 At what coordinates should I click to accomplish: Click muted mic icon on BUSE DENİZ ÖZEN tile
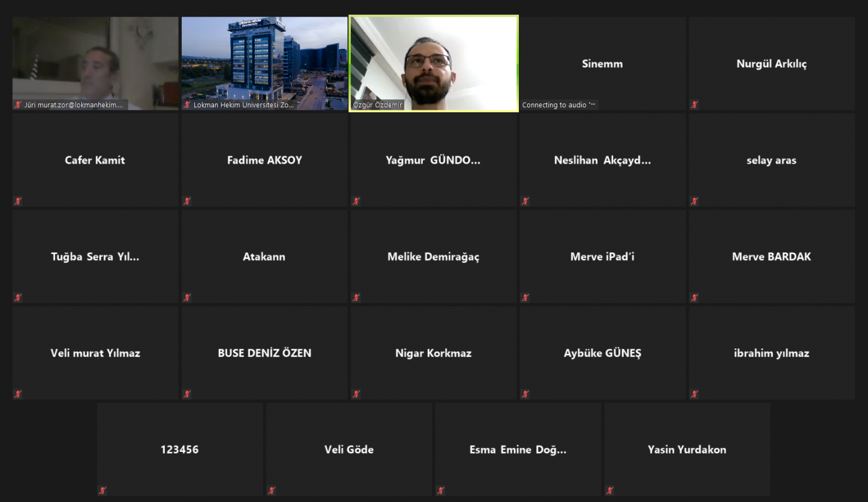coord(187,394)
